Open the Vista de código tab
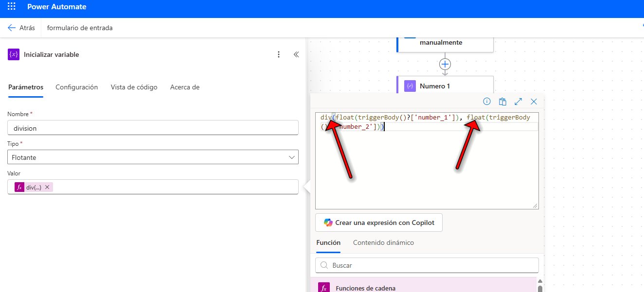This screenshot has height=292, width=644. (x=134, y=87)
